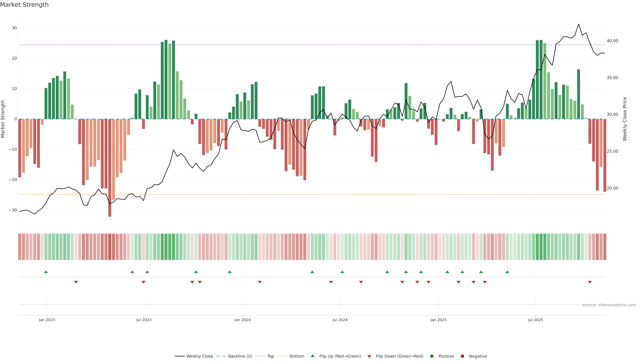Screen dimensions: 644x362
Task: Click the Jan 2024 x-axis label
Action: coord(242,320)
